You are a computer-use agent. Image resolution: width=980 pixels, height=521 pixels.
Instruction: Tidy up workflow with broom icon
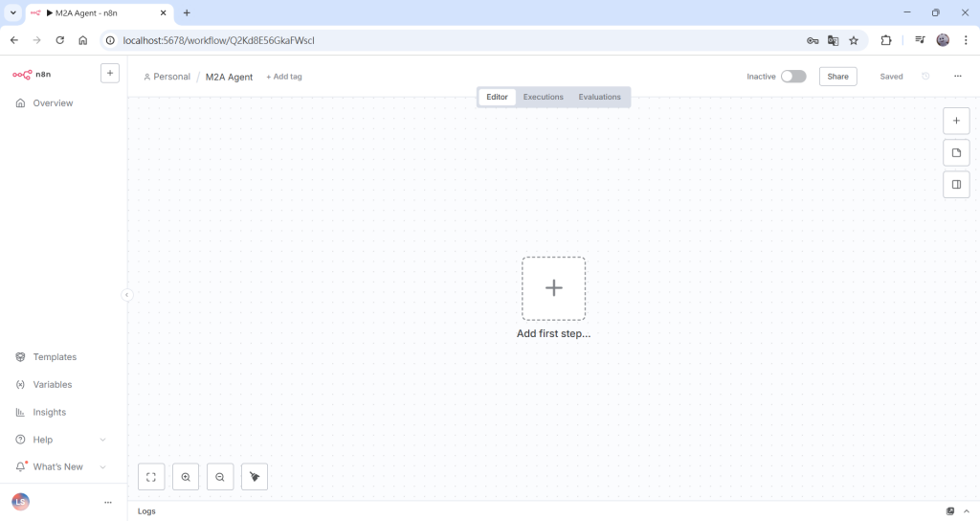[255, 477]
